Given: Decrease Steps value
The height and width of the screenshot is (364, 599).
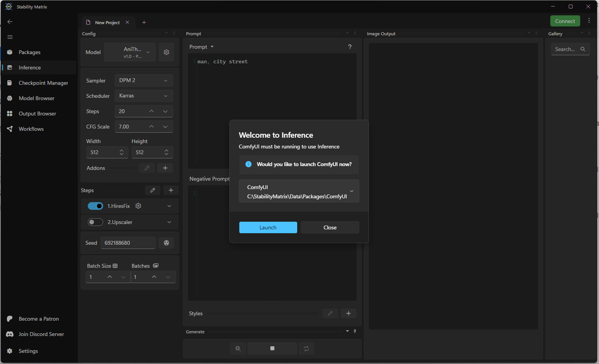Looking at the screenshot, I should pyautogui.click(x=165, y=111).
